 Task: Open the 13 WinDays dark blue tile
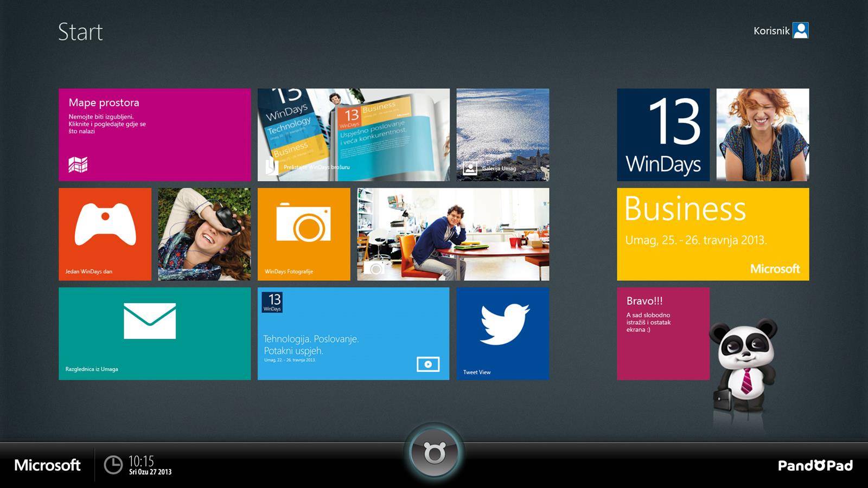[x=663, y=134]
